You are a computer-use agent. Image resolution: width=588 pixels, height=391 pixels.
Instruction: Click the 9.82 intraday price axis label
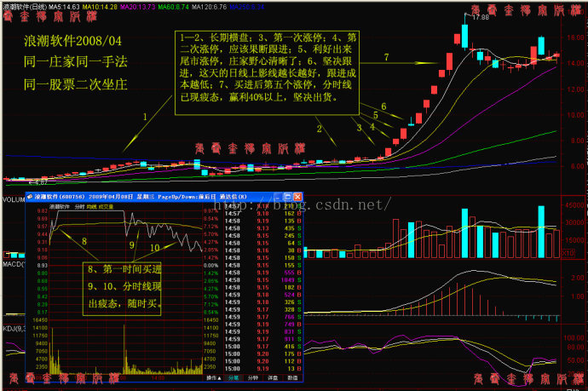tap(43, 211)
